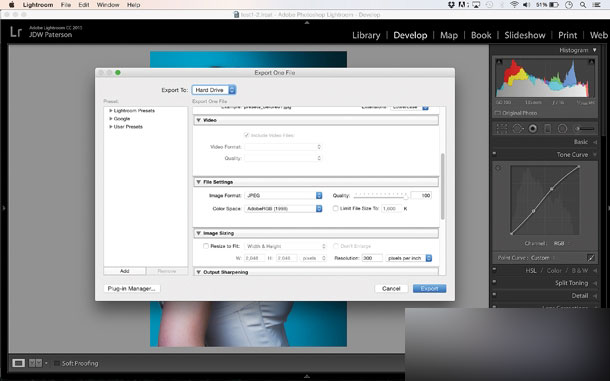Check the Limit File Size To option
610x381 pixels.
(x=335, y=209)
